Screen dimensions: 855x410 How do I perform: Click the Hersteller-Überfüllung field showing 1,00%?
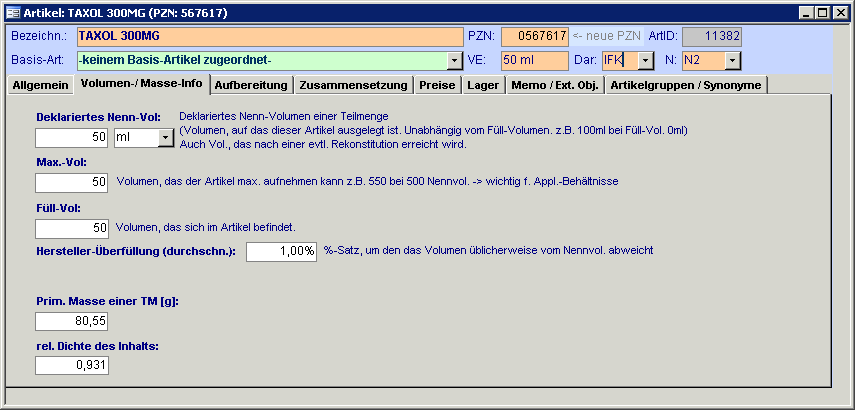[x=281, y=251]
